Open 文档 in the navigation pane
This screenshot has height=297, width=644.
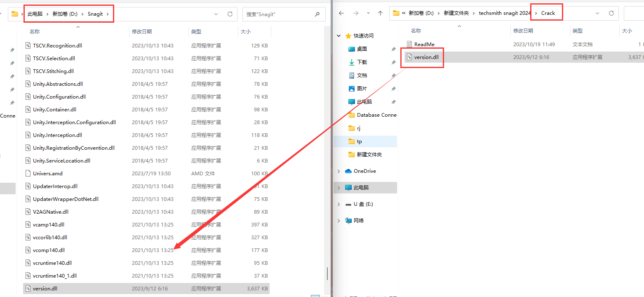pos(362,75)
